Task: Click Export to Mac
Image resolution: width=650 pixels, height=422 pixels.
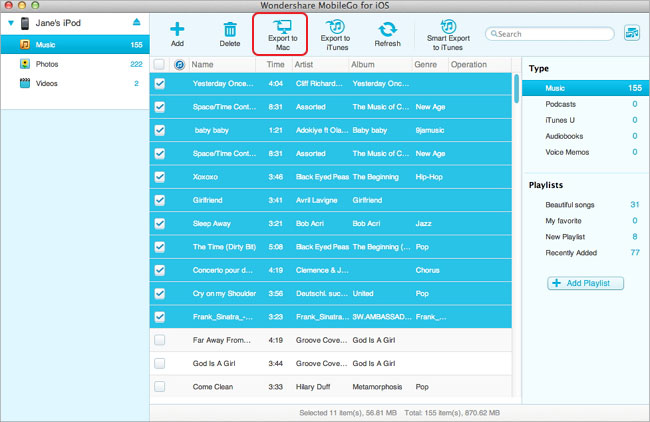Action: [x=282, y=35]
